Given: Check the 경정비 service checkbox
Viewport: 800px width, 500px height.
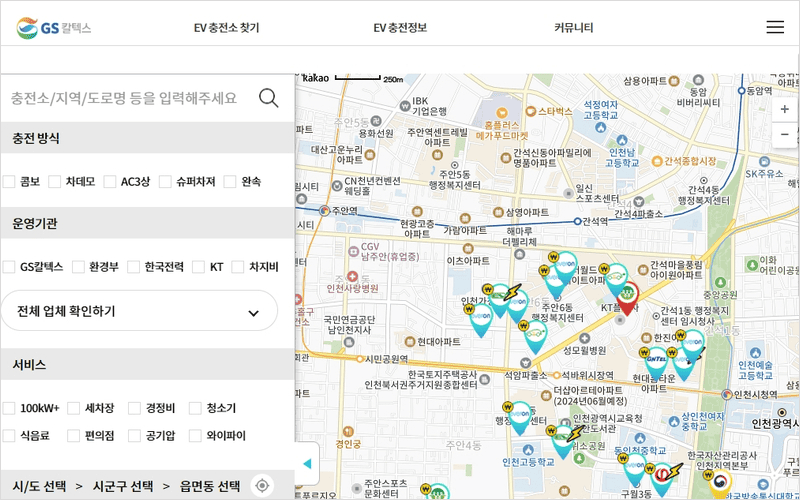Looking at the screenshot, I should click(x=134, y=408).
